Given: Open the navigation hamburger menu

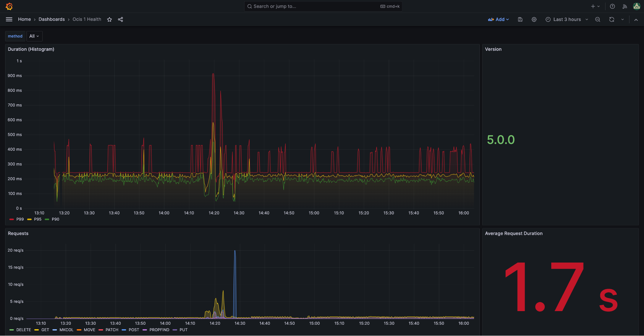Looking at the screenshot, I should coord(9,19).
